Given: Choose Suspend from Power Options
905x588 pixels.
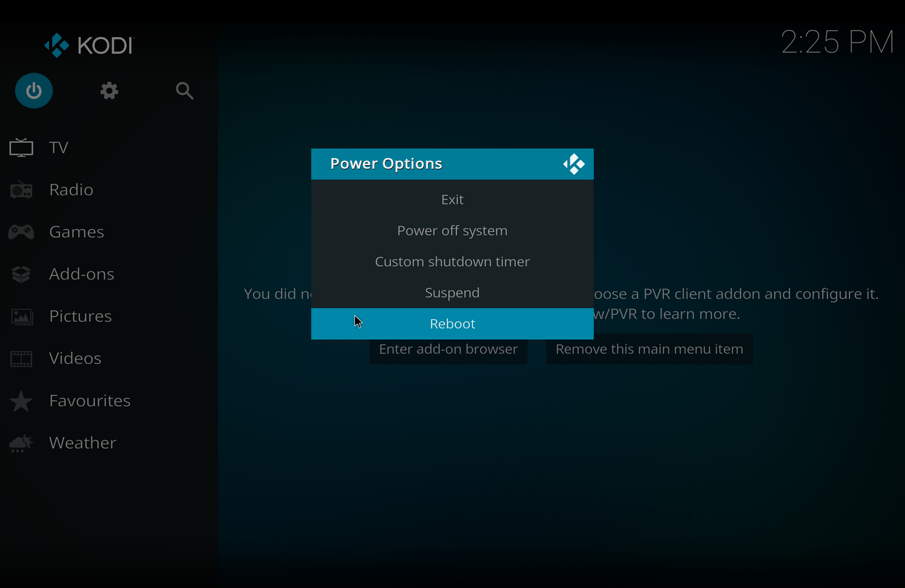Looking at the screenshot, I should (452, 293).
